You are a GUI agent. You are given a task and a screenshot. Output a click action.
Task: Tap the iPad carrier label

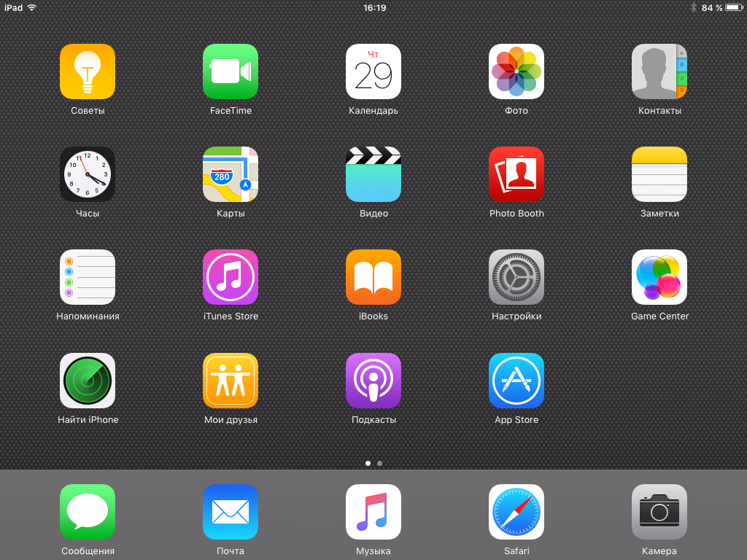click(x=13, y=7)
